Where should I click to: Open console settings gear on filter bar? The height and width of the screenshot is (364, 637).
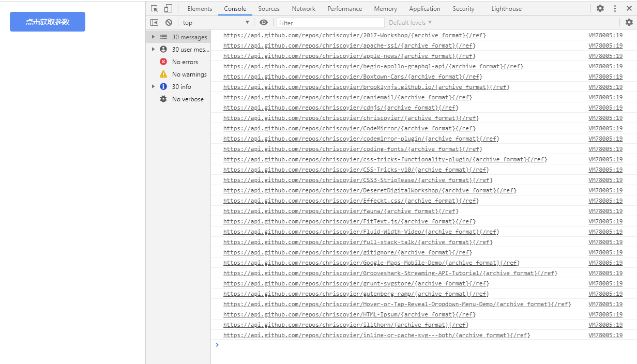(x=629, y=23)
